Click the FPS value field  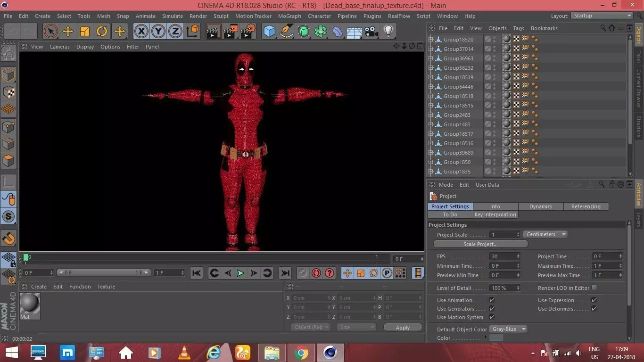504,256
